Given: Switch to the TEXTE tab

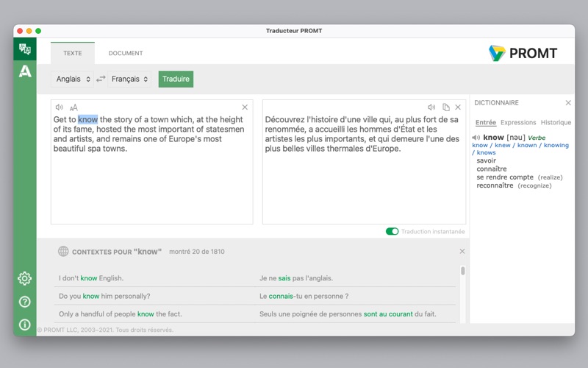Looking at the screenshot, I should coord(72,53).
